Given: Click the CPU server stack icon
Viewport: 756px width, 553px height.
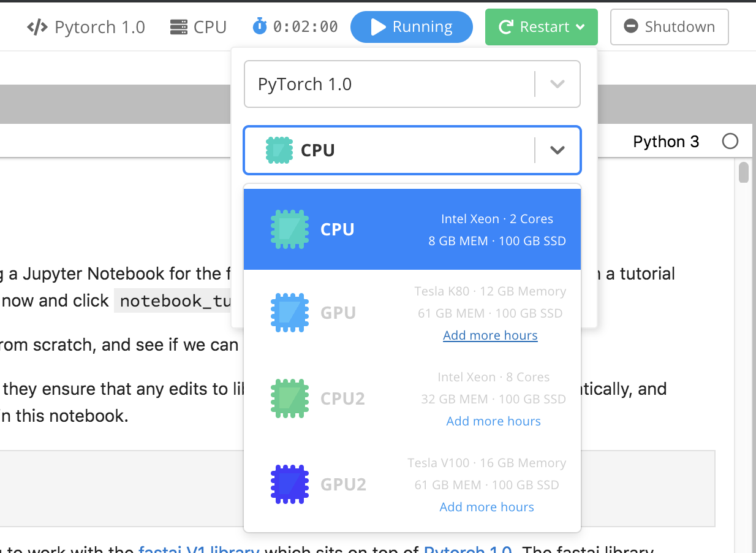Looking at the screenshot, I should click(179, 28).
